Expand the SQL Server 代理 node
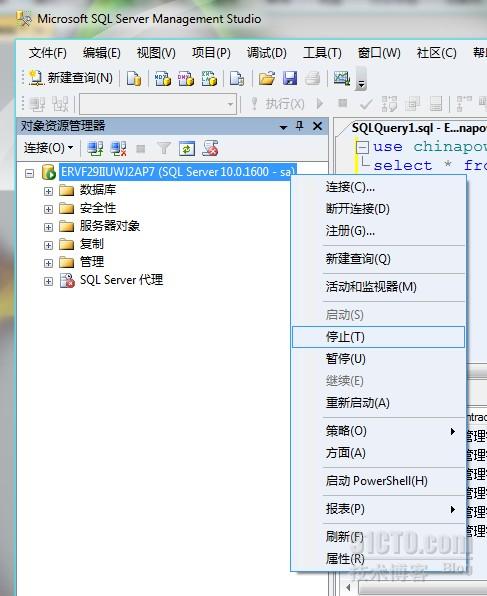Image resolution: width=487 pixels, height=596 pixels. point(48,281)
